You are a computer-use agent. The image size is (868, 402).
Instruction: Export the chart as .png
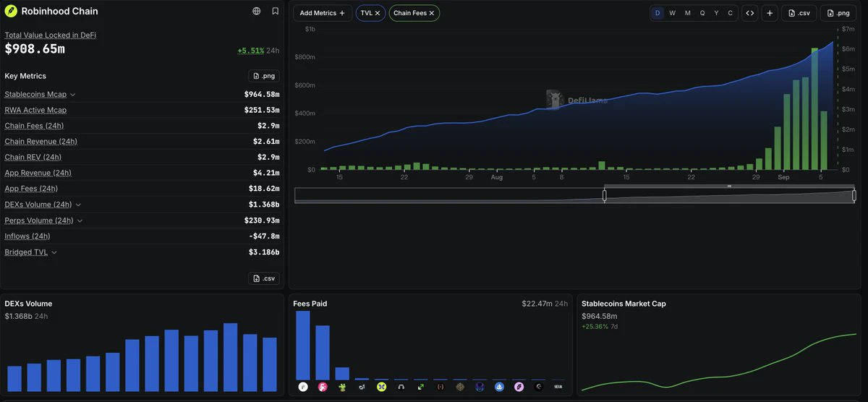(x=838, y=13)
